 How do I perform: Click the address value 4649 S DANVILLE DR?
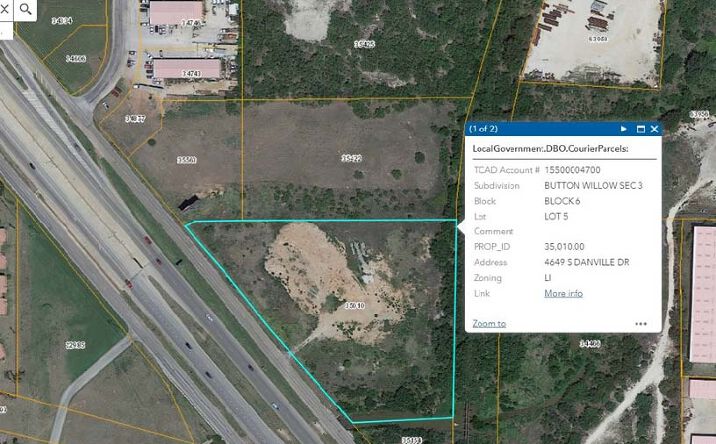(589, 261)
